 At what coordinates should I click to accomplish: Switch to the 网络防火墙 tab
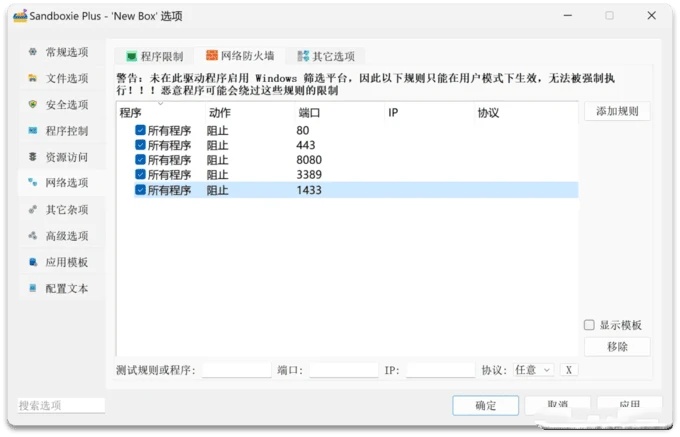click(240, 55)
